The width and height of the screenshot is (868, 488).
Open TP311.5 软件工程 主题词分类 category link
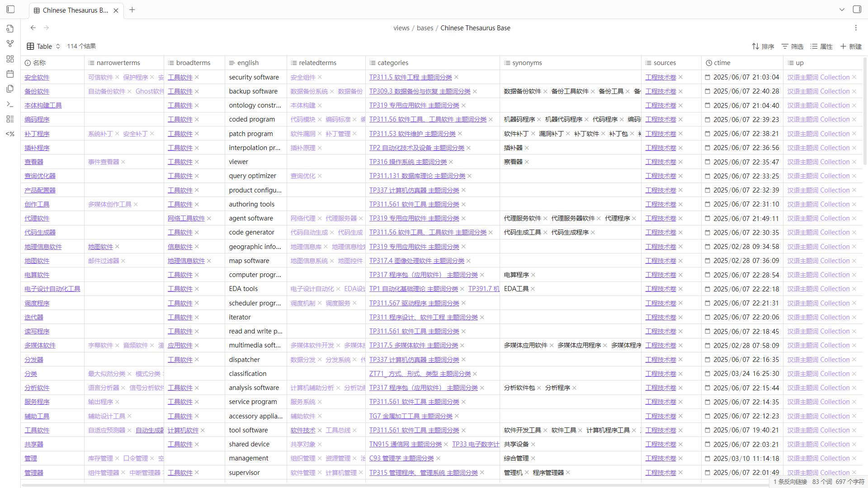(410, 77)
